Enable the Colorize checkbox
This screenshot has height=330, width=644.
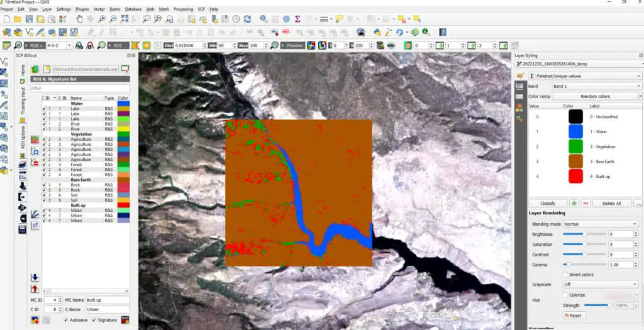pos(565,295)
